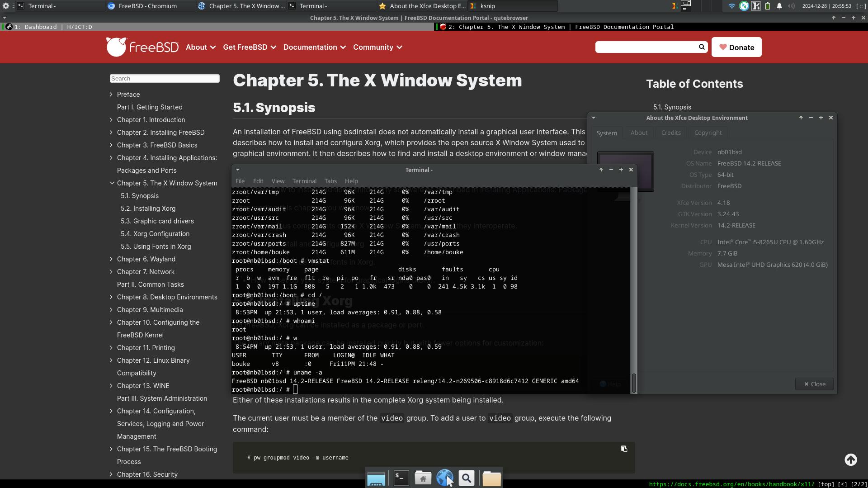This screenshot has width=868, height=488.
Task: Switch to ksnip window in taskbar
Action: pos(512,6)
